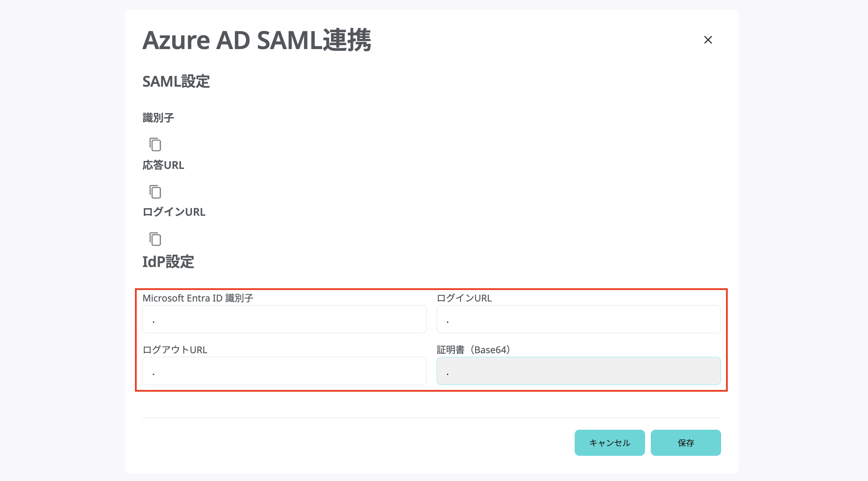Copy the 応答URL value using its copy icon
The image size is (868, 481).
click(155, 191)
